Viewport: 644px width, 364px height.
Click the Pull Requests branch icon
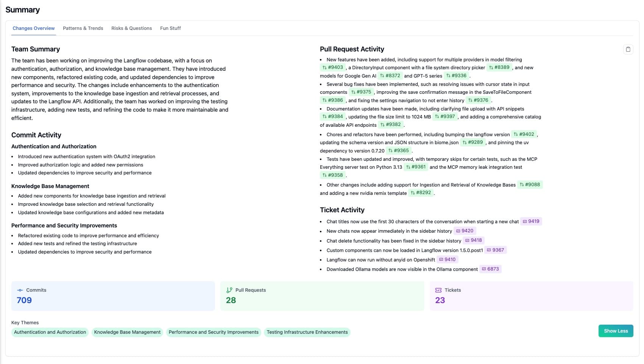tap(229, 290)
